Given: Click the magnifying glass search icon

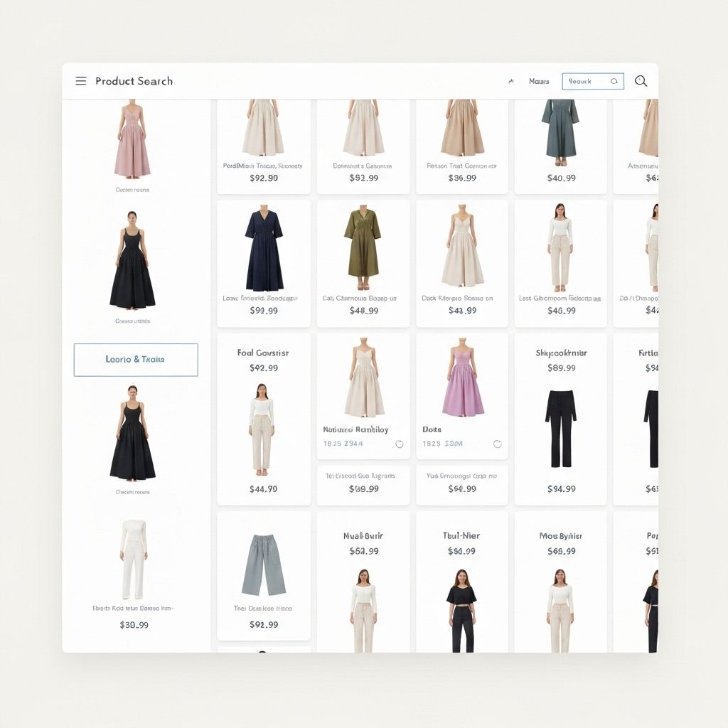Looking at the screenshot, I should (x=641, y=81).
